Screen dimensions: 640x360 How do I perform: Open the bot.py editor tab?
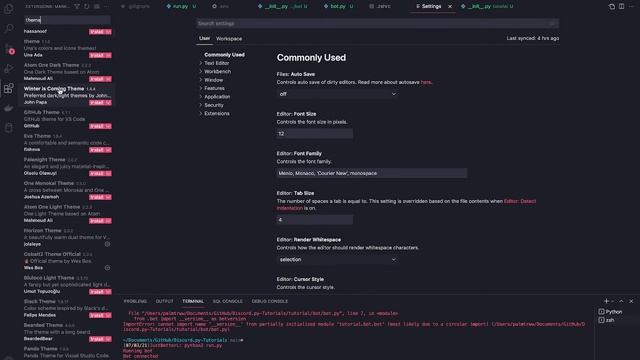(338, 7)
